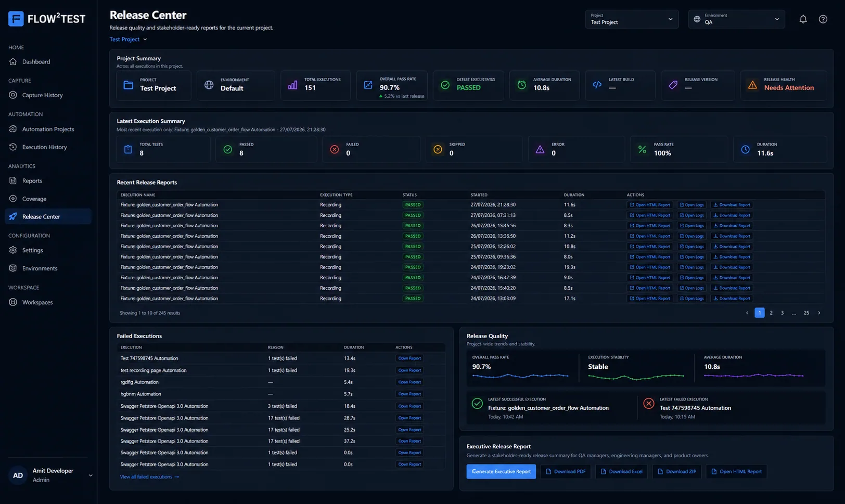The height and width of the screenshot is (504, 845).
Task: Click the Latest Successful Execution green check icon
Action: click(477, 403)
